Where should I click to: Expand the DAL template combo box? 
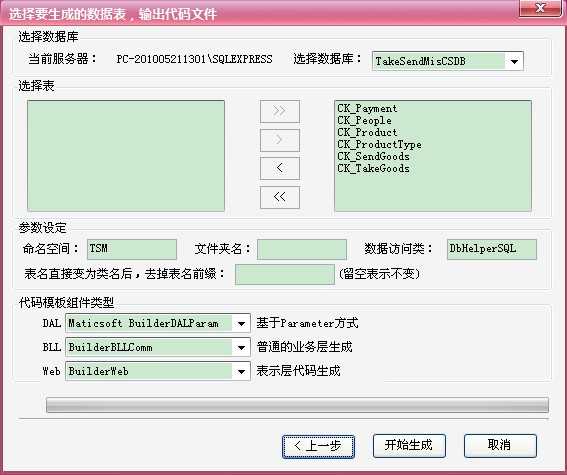point(242,323)
